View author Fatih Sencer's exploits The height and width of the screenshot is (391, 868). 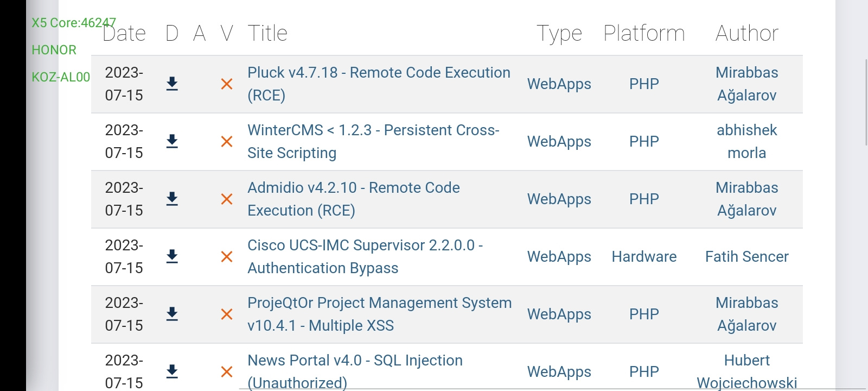[746, 256]
